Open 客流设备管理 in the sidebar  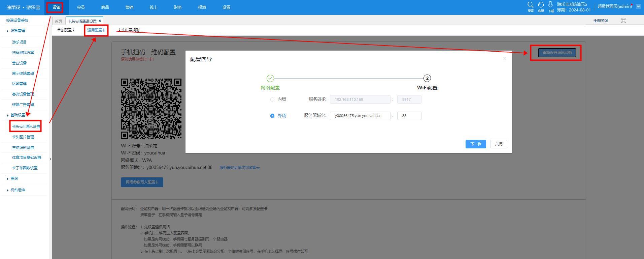tap(23, 94)
